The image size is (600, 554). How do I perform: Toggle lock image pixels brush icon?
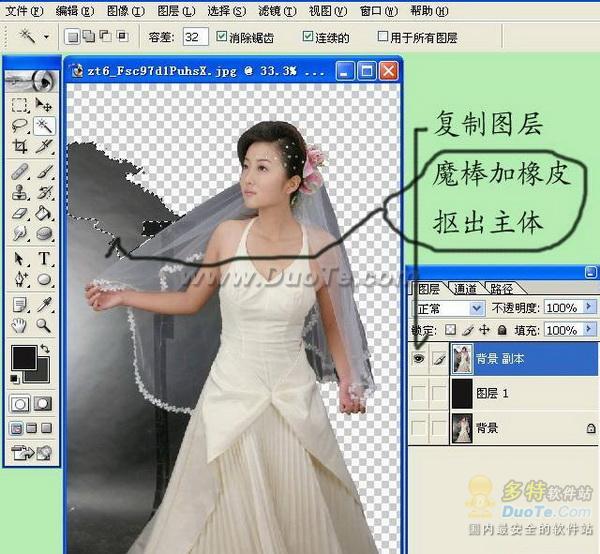468,329
